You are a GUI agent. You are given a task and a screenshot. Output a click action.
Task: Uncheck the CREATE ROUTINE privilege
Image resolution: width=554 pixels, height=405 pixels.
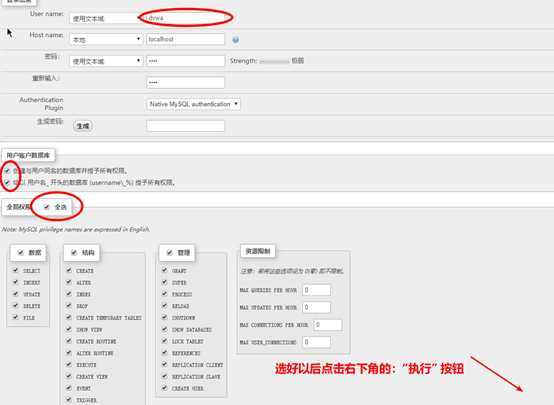pos(69,341)
